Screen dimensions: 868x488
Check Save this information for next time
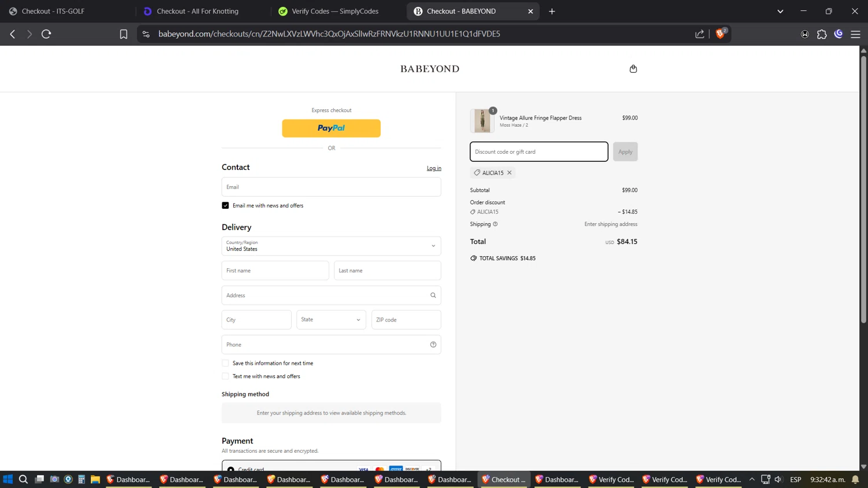pos(225,363)
